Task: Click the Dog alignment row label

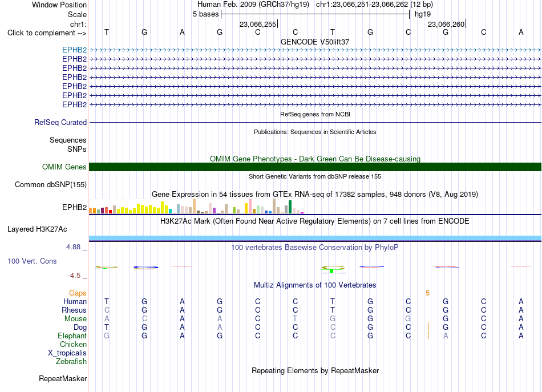Action: tap(80, 328)
